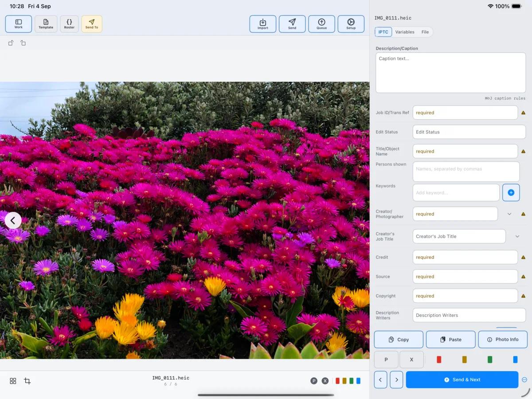This screenshot has height=399, width=532.
Task: Focus the Credit field
Action: (x=465, y=257)
